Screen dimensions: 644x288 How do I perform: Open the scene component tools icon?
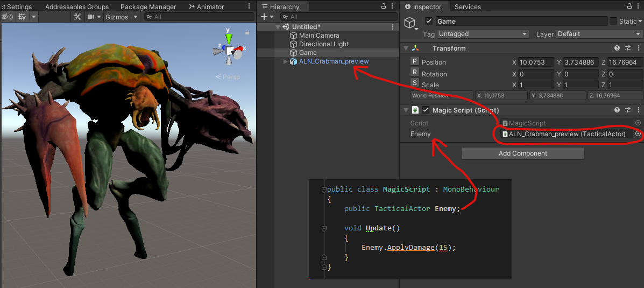coord(77,17)
